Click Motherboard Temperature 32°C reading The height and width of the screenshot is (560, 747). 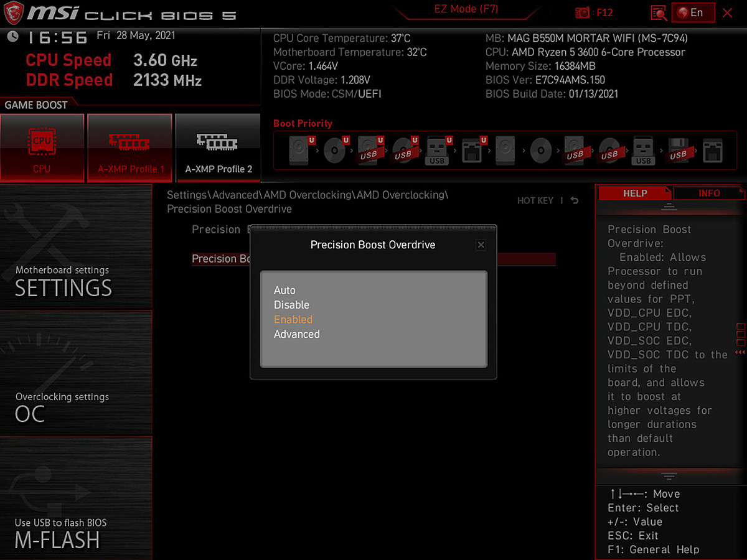pos(350,52)
